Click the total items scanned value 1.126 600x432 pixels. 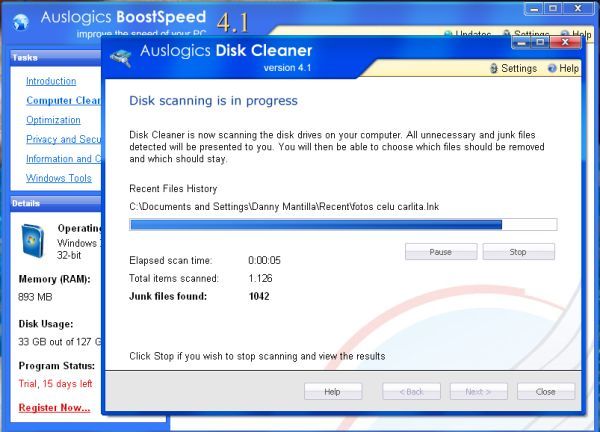pyautogui.click(x=260, y=278)
